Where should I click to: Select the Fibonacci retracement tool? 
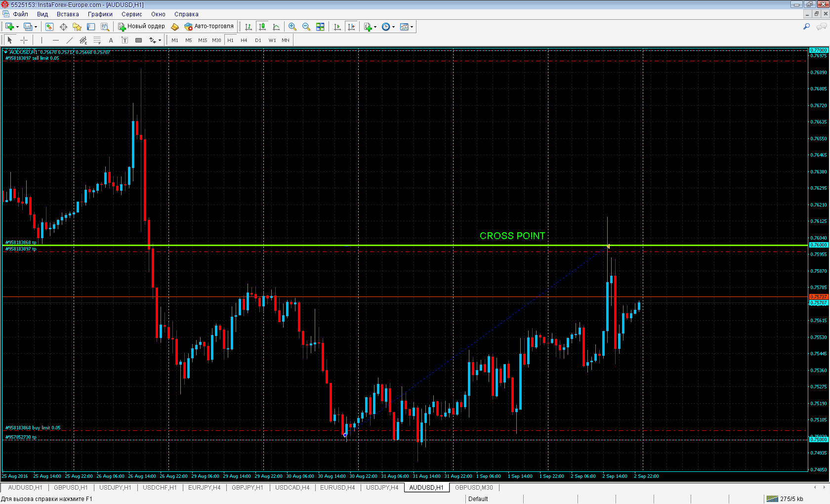[97, 40]
